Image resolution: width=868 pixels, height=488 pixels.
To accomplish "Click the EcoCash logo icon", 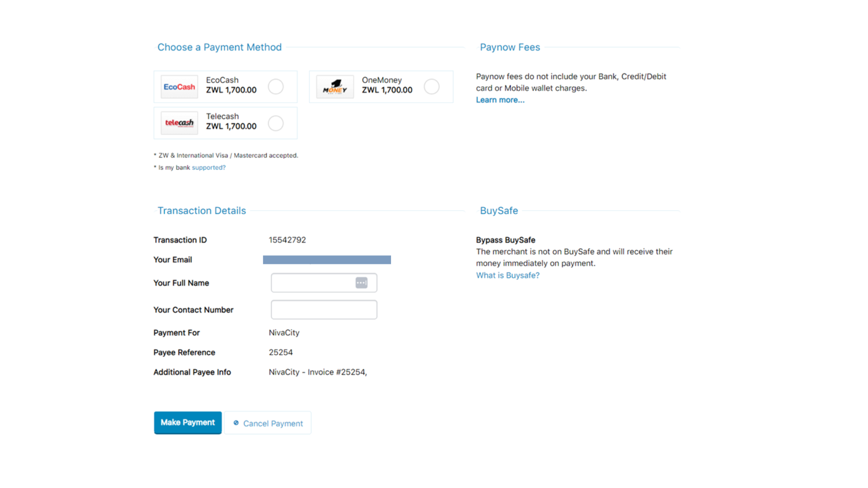I will pyautogui.click(x=179, y=86).
